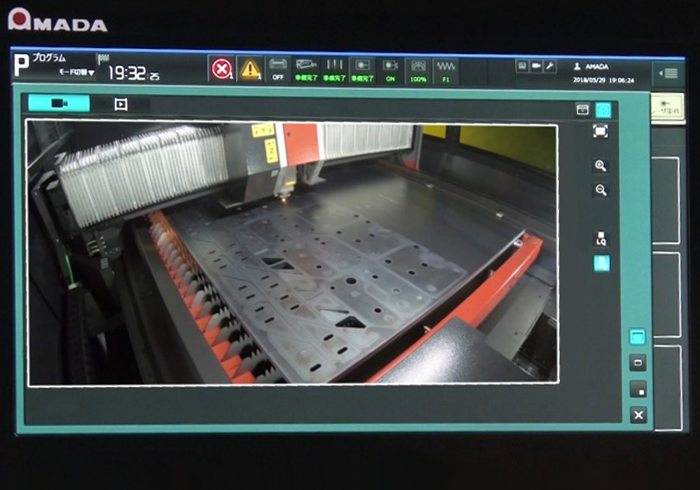The width and height of the screenshot is (700, 490).
Task: Select the small panel size button
Action: (638, 389)
